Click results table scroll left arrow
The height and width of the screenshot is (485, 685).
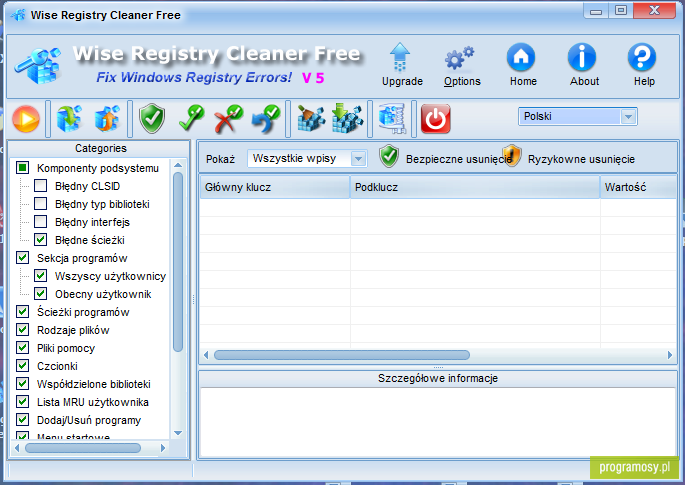tap(206, 355)
